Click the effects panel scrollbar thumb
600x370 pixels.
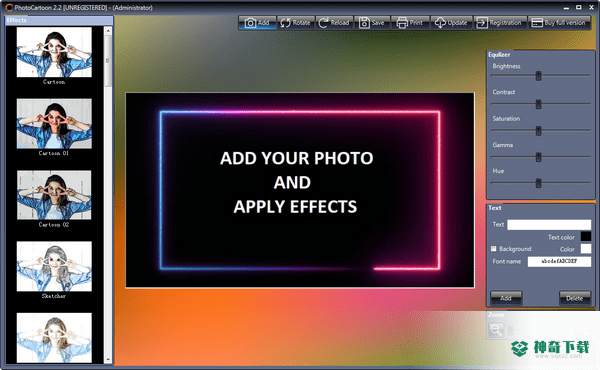tap(108, 61)
